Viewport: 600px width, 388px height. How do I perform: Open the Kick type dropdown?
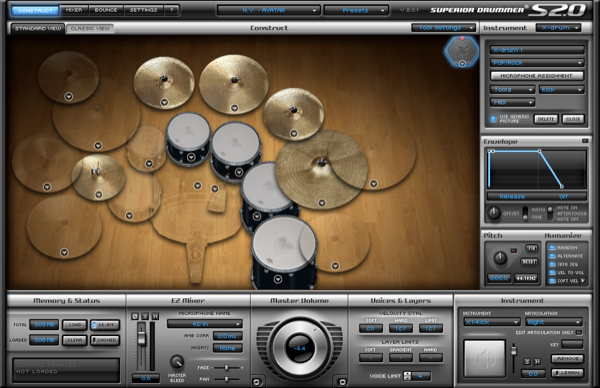[561, 90]
